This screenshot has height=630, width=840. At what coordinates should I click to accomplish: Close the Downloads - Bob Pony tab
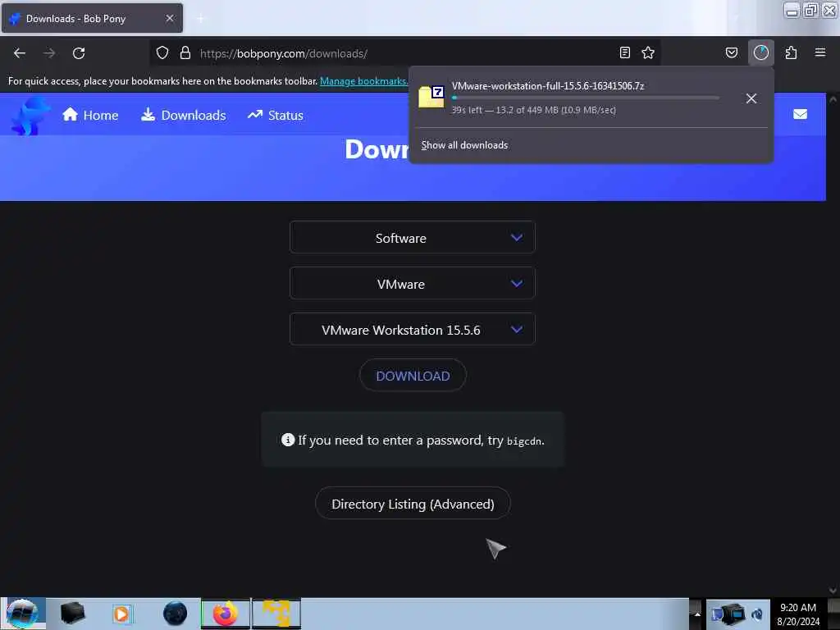click(x=170, y=18)
